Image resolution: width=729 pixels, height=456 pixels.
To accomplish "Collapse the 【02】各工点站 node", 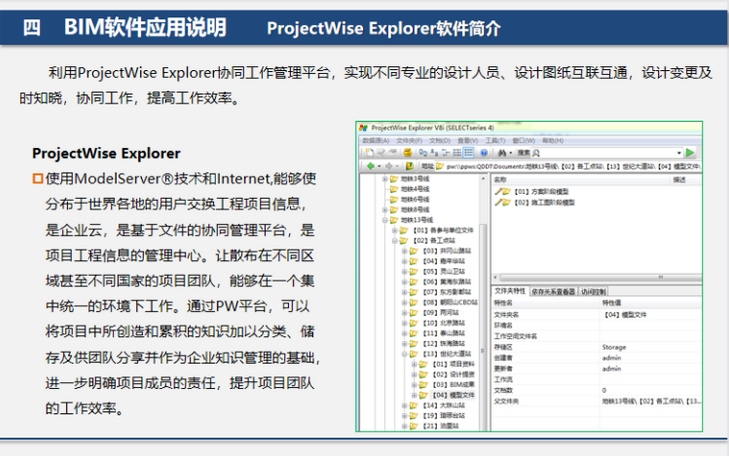I will 395,240.
